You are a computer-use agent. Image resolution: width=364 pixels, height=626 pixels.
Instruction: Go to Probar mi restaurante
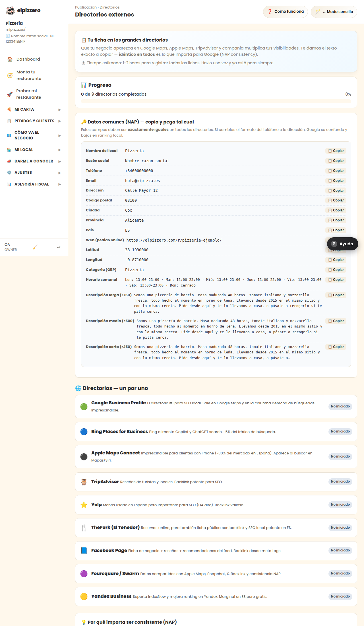34,94
